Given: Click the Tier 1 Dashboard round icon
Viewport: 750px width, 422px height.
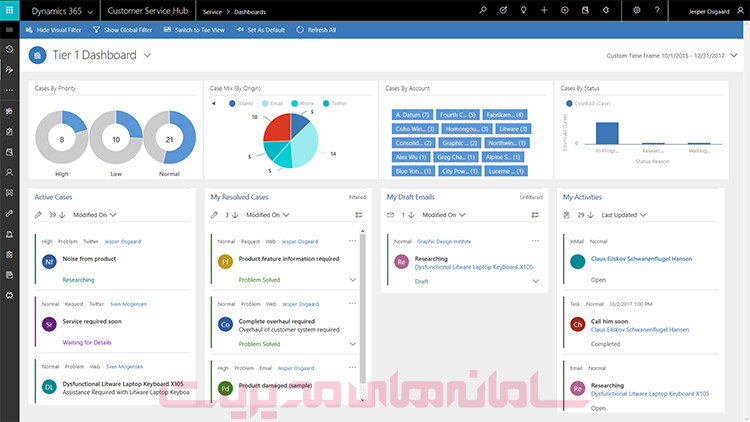Looking at the screenshot, I should [37, 55].
